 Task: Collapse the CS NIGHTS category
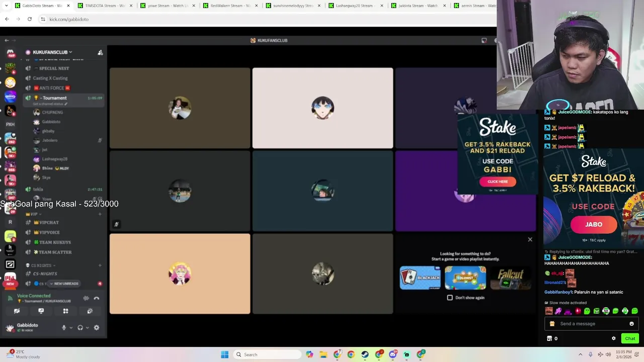coord(40,265)
